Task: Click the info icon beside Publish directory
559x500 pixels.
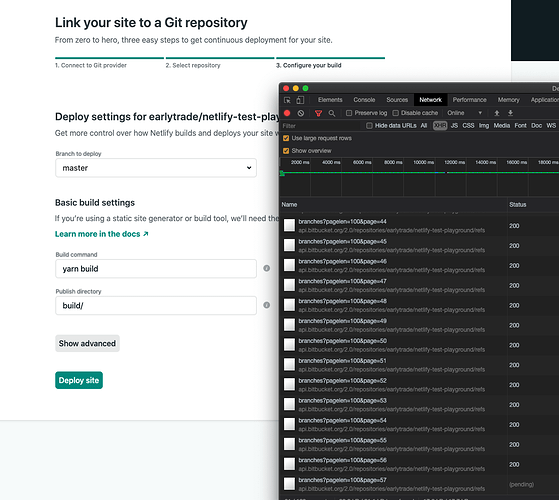Action: tap(266, 305)
